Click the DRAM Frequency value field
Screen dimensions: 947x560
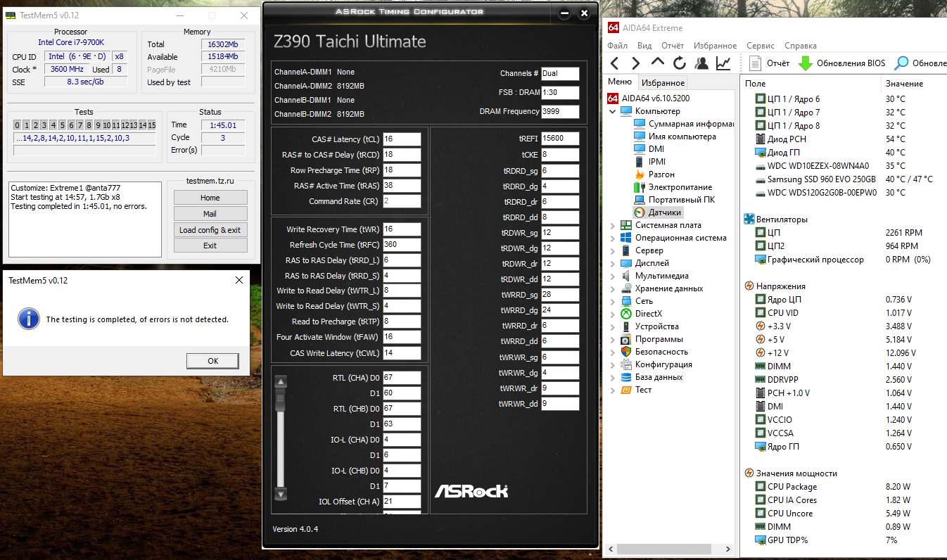click(560, 111)
